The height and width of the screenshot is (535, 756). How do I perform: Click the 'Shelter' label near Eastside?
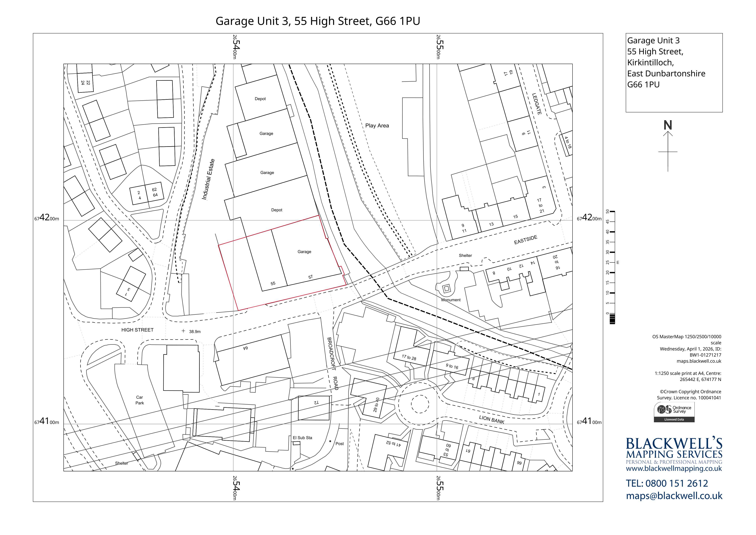(x=465, y=256)
